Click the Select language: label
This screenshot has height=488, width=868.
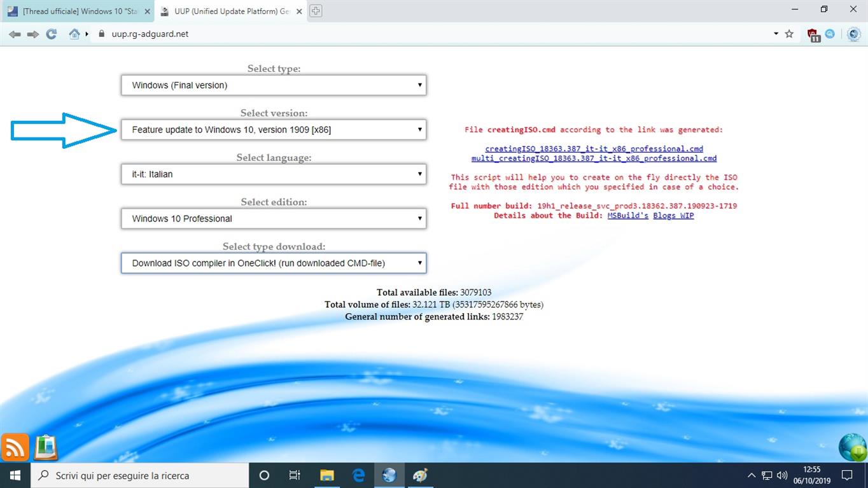(x=274, y=158)
